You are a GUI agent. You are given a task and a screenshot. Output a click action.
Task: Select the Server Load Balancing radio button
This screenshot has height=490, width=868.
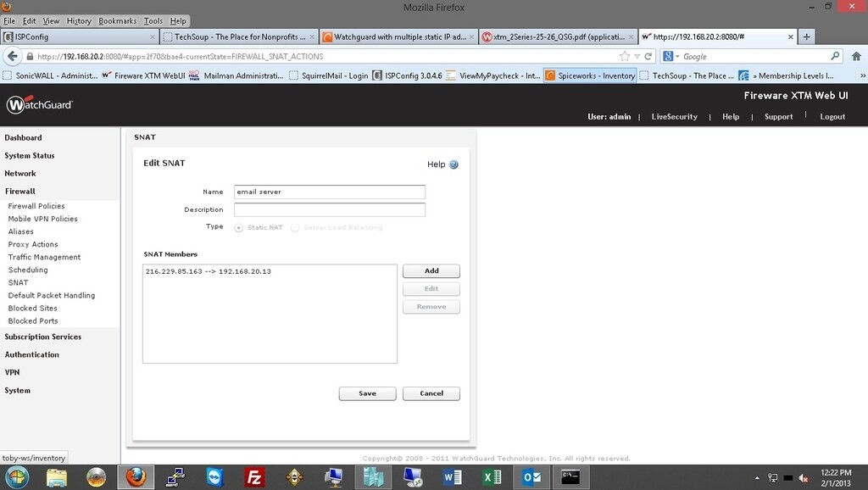pos(295,227)
